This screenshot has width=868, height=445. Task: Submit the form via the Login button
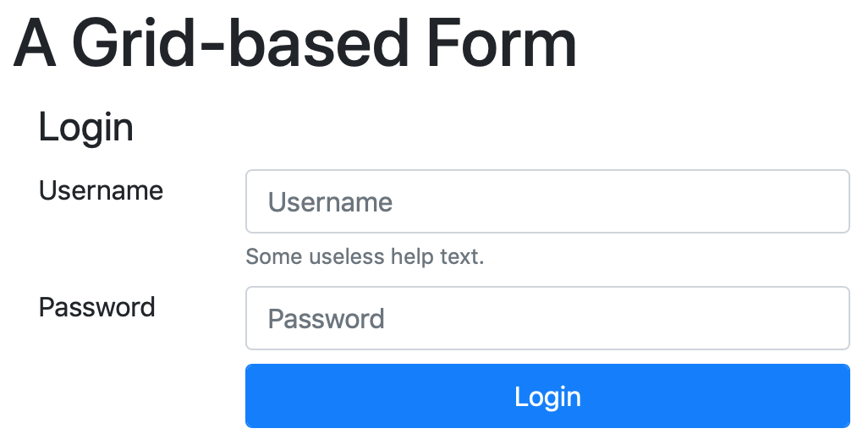coord(547,396)
